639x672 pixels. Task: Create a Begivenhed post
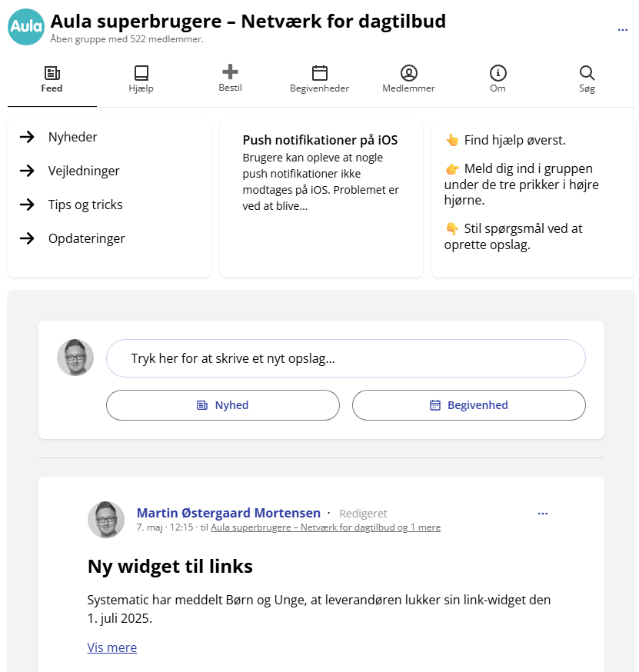[x=469, y=405]
